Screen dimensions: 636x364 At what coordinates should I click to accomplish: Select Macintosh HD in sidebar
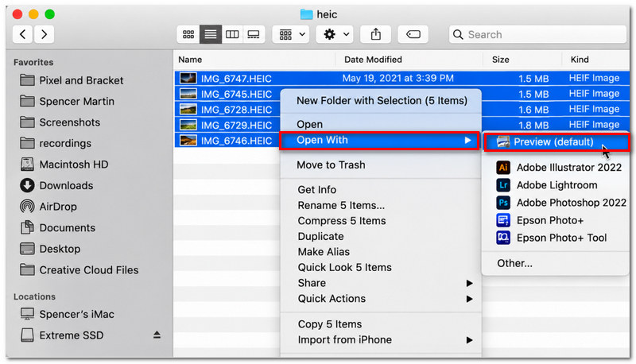pyautogui.click(x=64, y=165)
